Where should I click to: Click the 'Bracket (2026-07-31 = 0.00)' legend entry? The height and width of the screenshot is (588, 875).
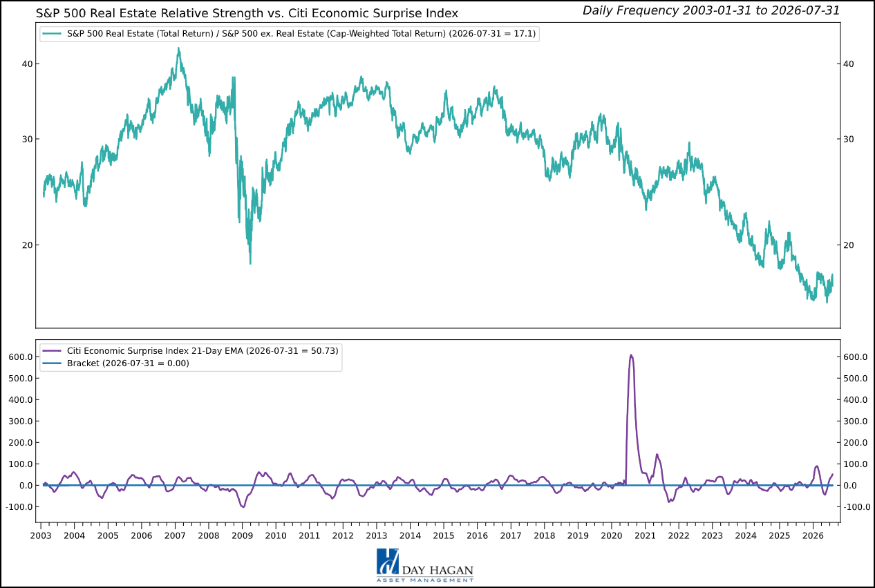pos(127,363)
